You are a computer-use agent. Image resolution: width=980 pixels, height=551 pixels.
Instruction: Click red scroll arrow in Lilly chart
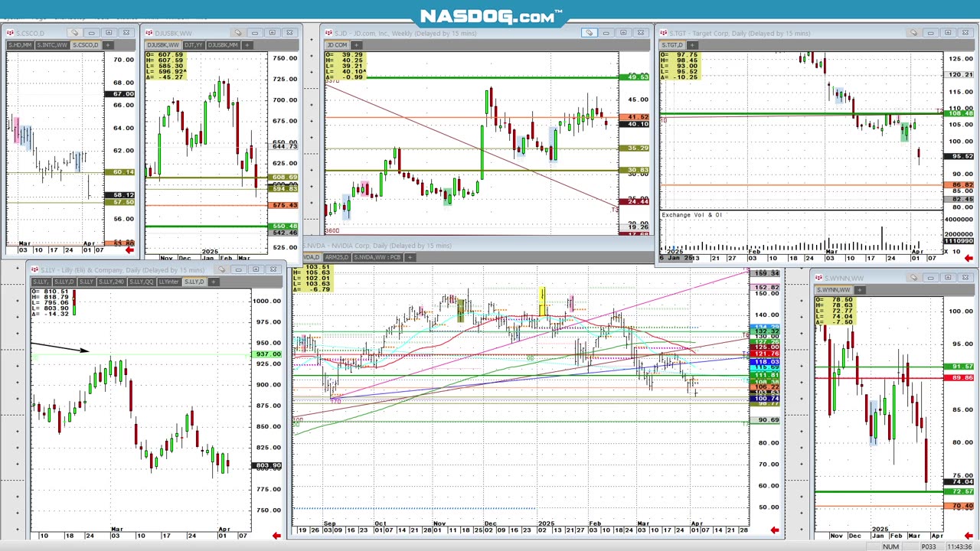(276, 535)
